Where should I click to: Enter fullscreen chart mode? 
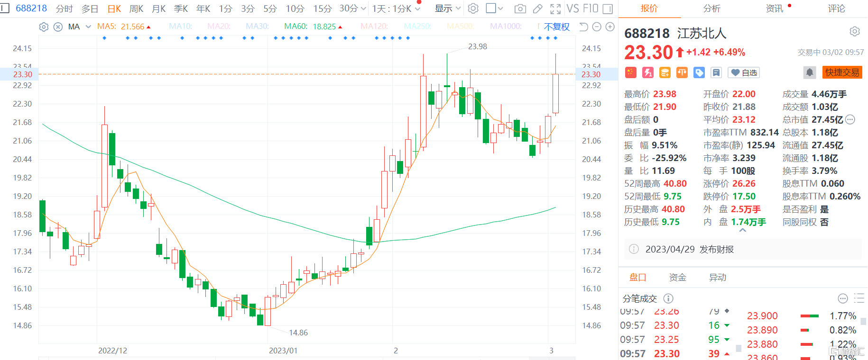555,9
